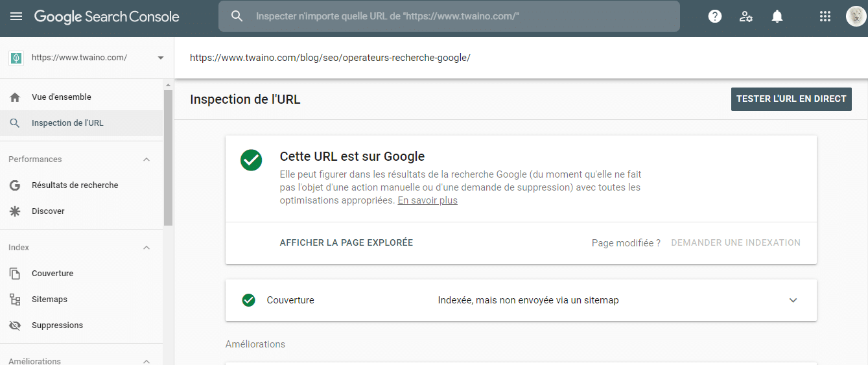
Task: Open the notifications bell
Action: pos(777,16)
